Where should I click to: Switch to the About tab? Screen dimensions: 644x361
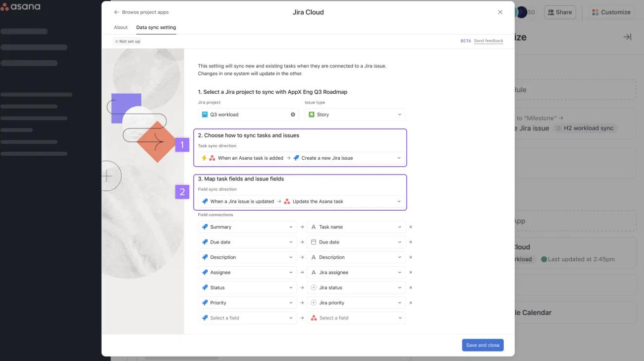pyautogui.click(x=120, y=27)
